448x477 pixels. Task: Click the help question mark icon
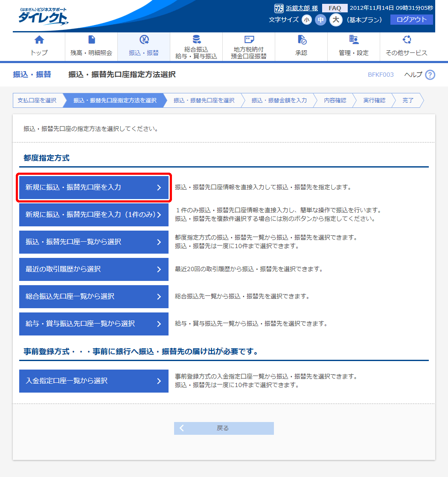[430, 75]
